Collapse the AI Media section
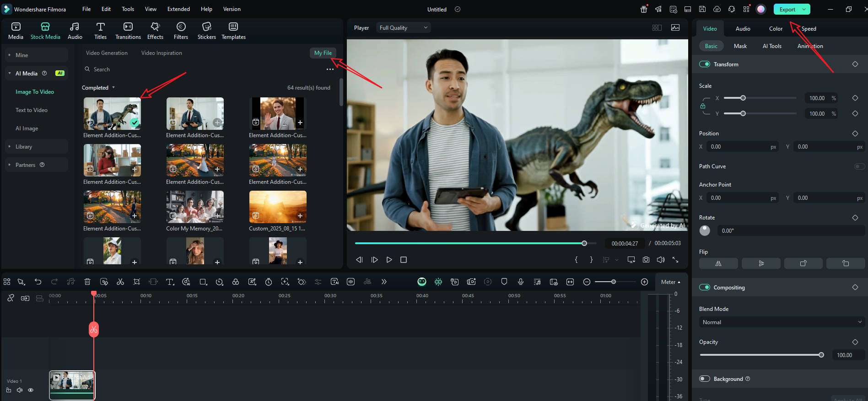Viewport: 868px width, 401px height. point(37,74)
